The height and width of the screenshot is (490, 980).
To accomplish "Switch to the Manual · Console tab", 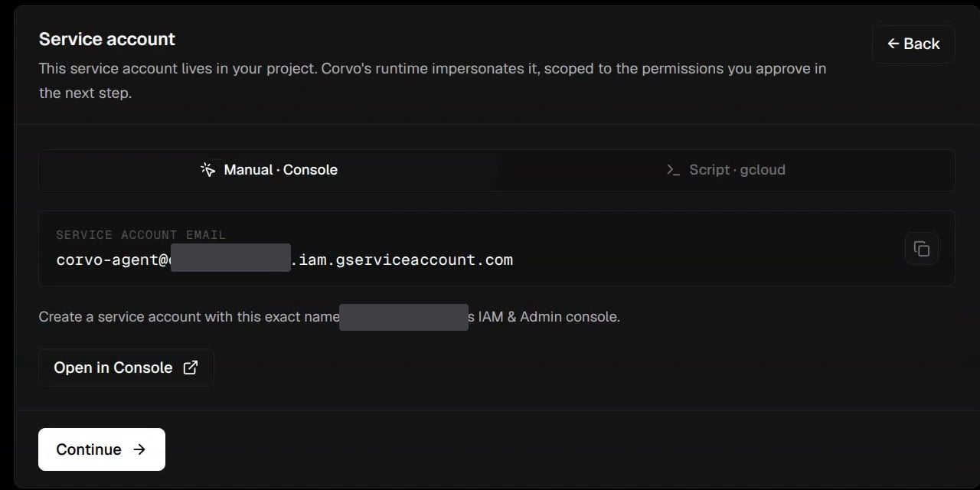I will click(268, 170).
